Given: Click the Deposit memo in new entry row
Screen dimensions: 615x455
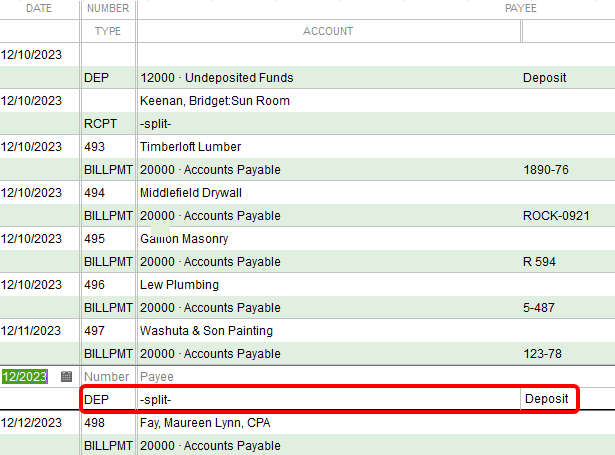Looking at the screenshot, I should (x=546, y=399).
